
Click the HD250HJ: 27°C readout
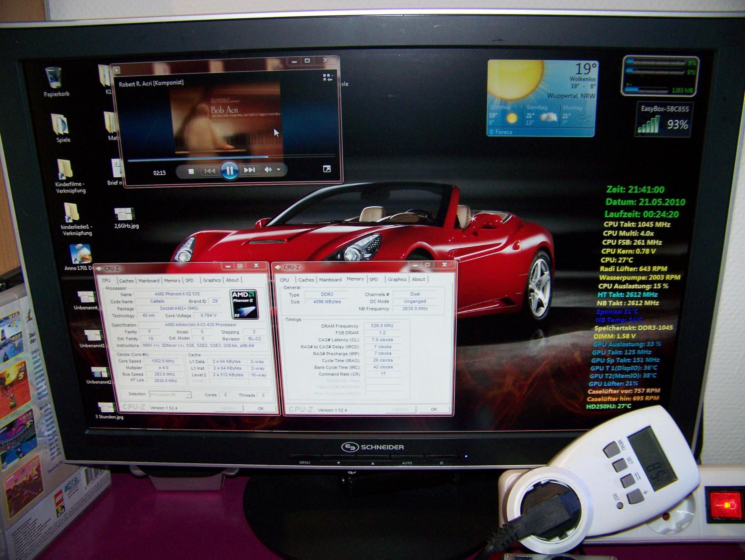[609, 406]
